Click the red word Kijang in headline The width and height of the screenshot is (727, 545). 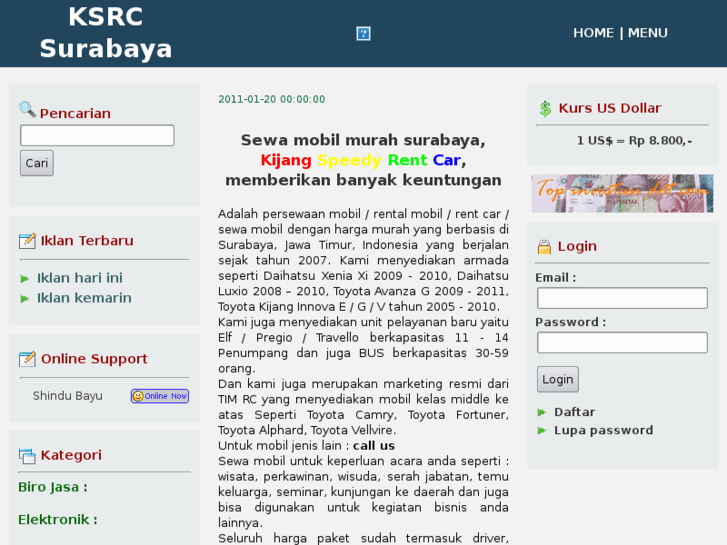(x=286, y=160)
